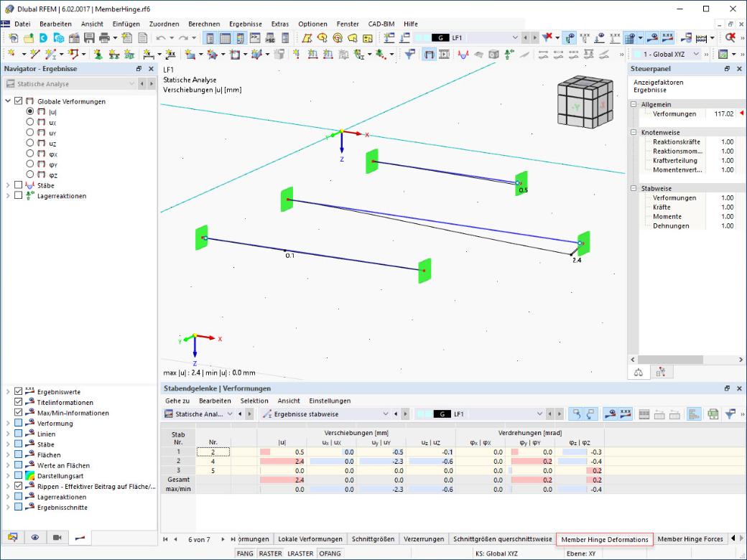Enable the Lagerreaktionen checkbox near Stäbe

(19, 195)
